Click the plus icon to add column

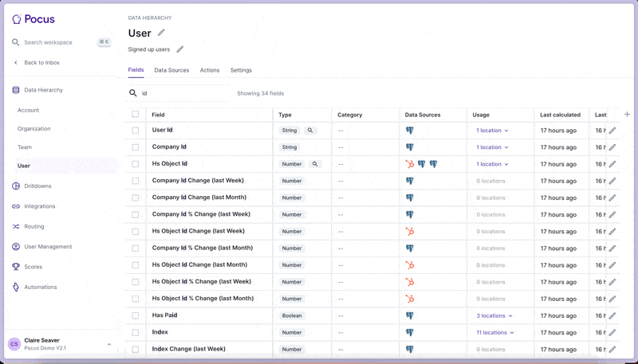click(627, 115)
